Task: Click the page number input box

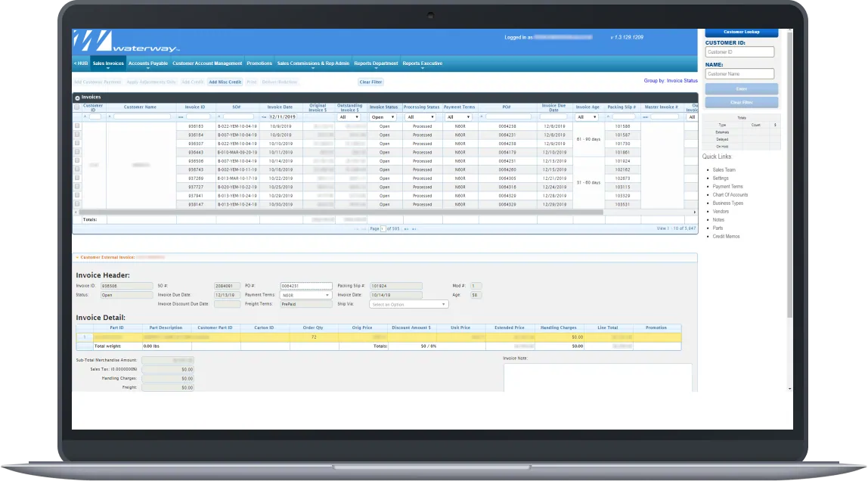Action: coord(383,228)
